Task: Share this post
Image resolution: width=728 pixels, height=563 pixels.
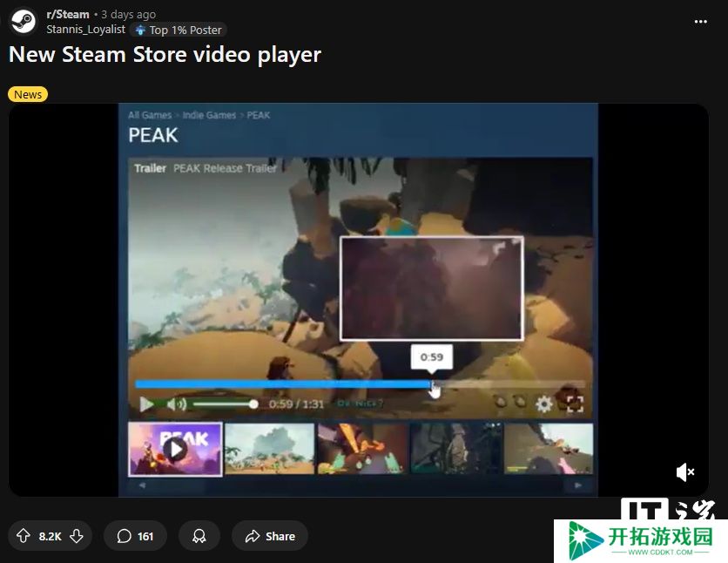Action: [270, 536]
